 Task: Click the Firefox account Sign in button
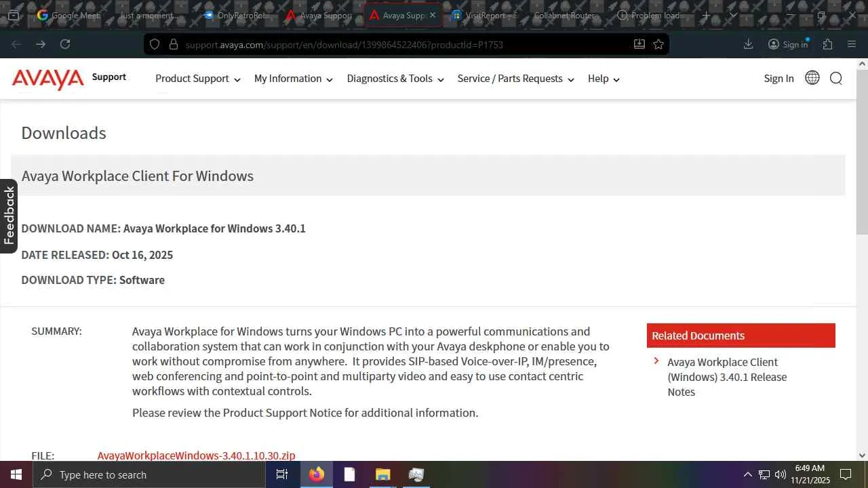click(x=788, y=44)
